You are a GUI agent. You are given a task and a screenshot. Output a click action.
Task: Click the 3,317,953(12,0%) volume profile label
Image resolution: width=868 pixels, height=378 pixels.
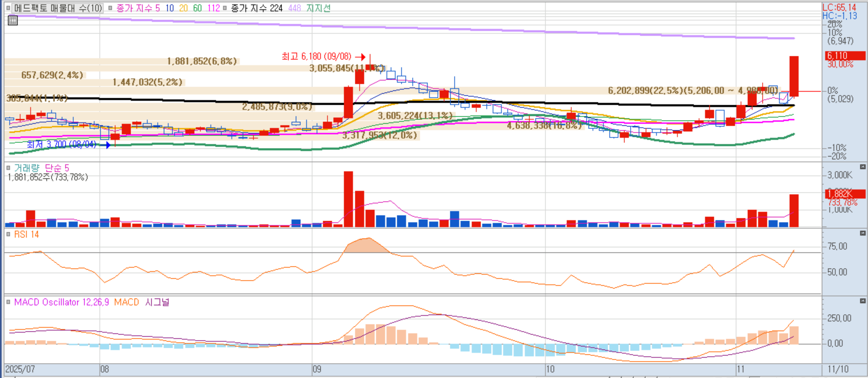pos(380,135)
